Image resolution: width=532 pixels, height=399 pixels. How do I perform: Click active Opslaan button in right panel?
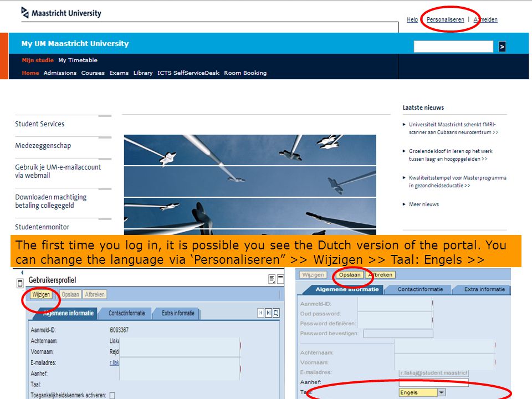(350, 275)
